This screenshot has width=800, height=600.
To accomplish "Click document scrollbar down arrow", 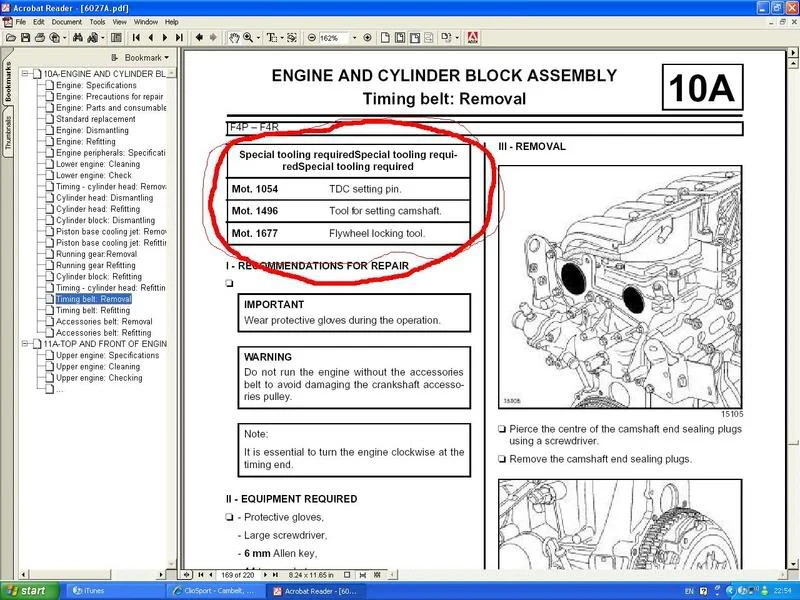I will [x=793, y=564].
